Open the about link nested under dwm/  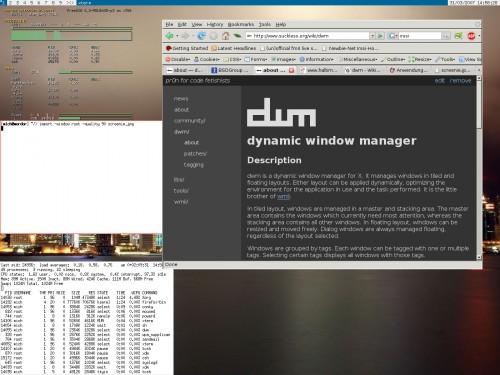pyautogui.click(x=191, y=143)
